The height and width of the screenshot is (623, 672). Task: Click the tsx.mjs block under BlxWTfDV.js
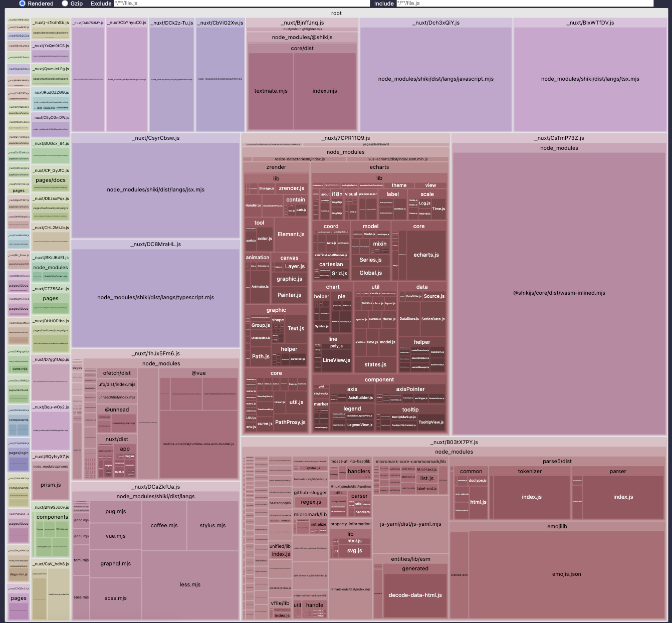[590, 79]
